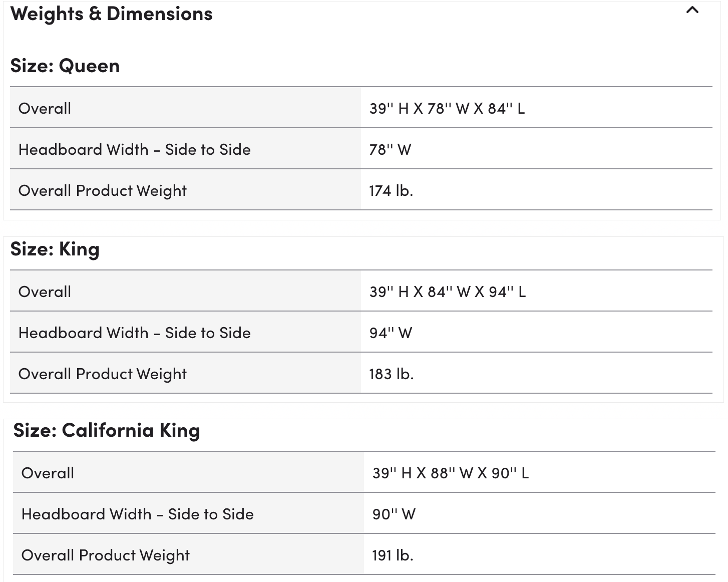Click Overall Product Weight label under Queen
Screen dimensions: 728x582
point(103,191)
